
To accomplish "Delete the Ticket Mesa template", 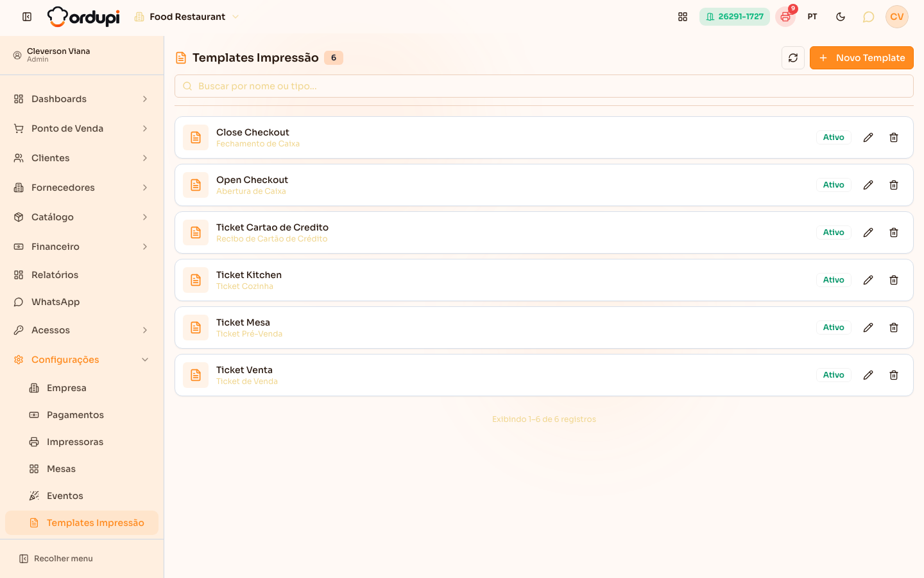I will point(894,328).
